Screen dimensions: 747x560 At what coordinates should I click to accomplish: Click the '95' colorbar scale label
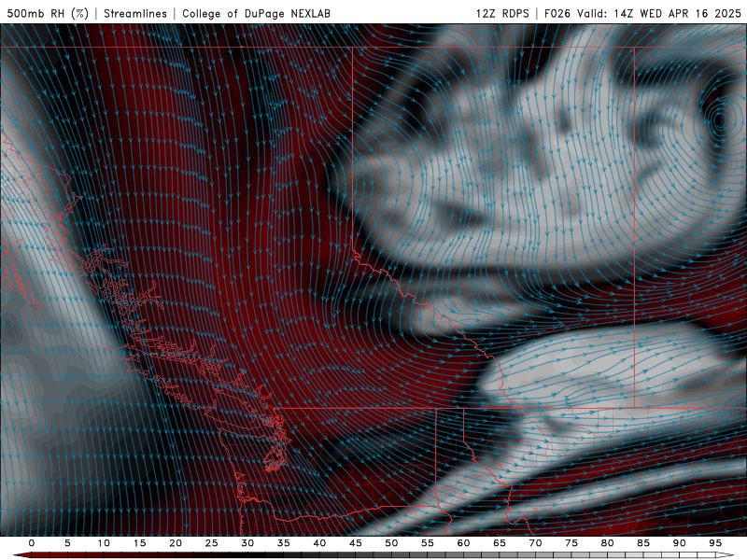[715, 543]
